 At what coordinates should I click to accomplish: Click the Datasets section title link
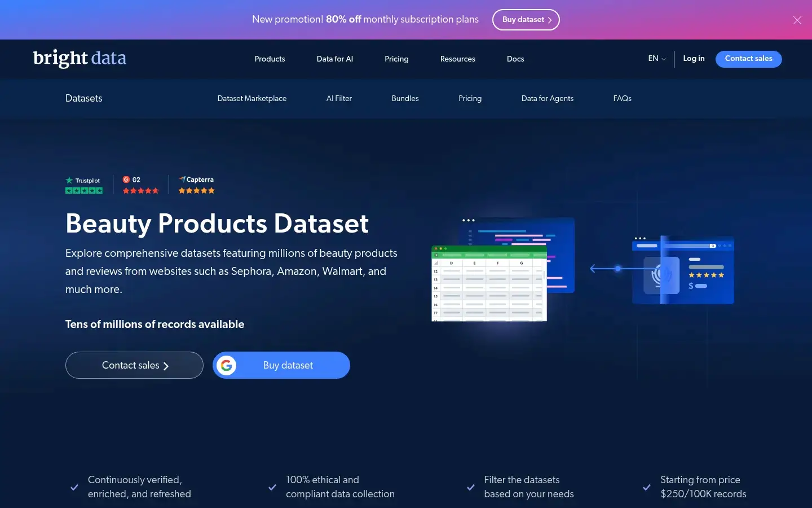83,98
